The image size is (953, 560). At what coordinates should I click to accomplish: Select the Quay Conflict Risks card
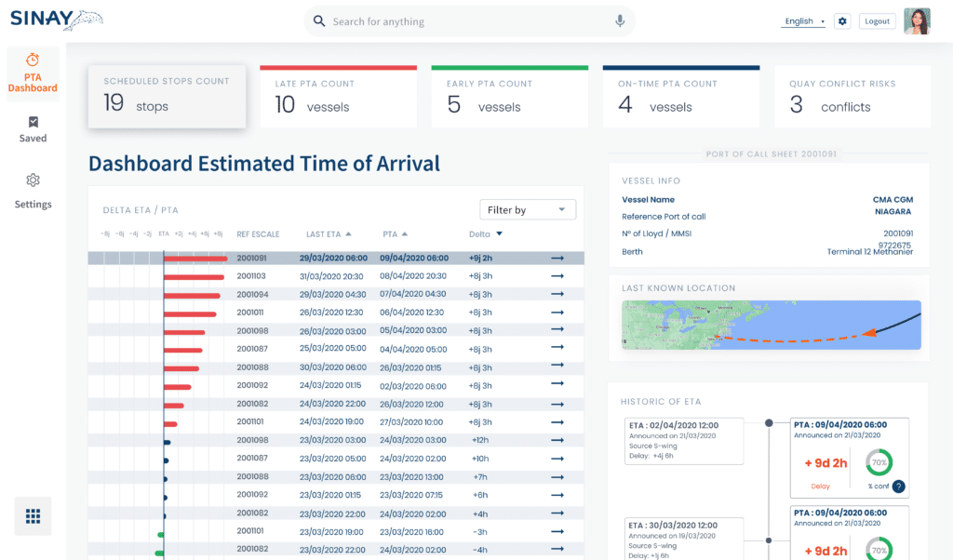coord(852,97)
